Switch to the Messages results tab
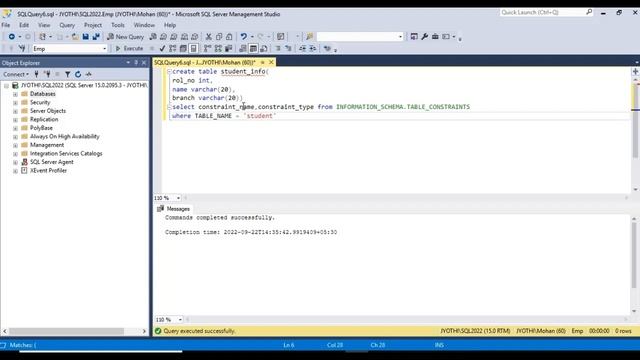Viewport: 640px width, 360px height. click(x=174, y=209)
